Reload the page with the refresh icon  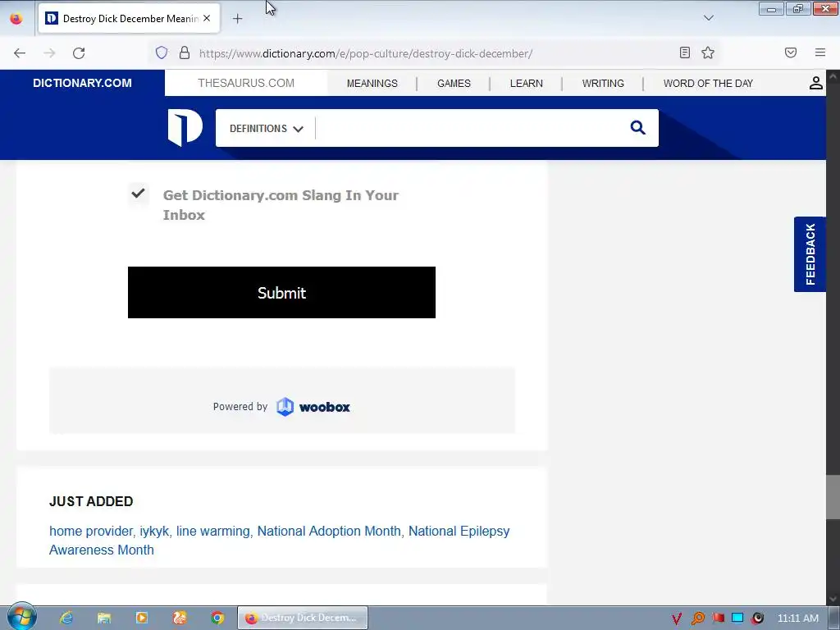point(79,53)
